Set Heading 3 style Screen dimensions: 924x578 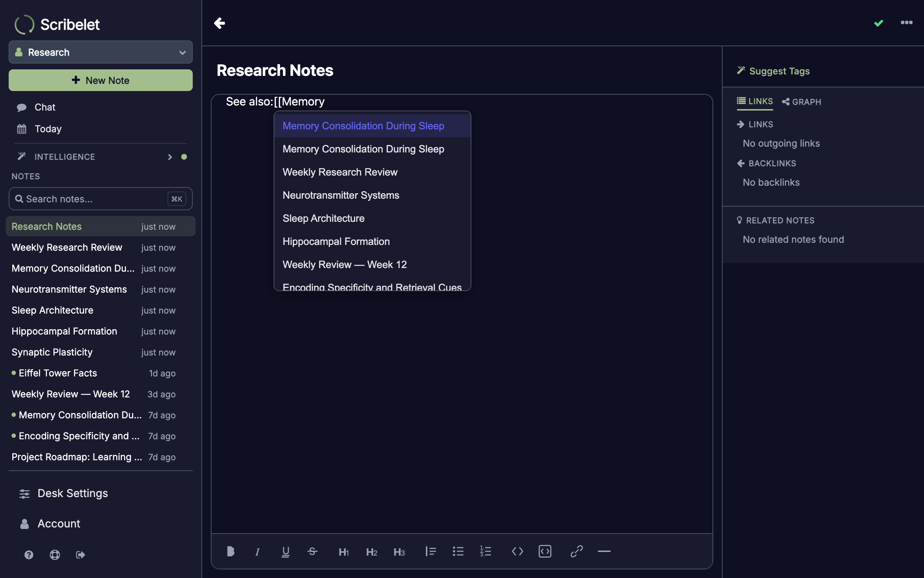coord(399,552)
